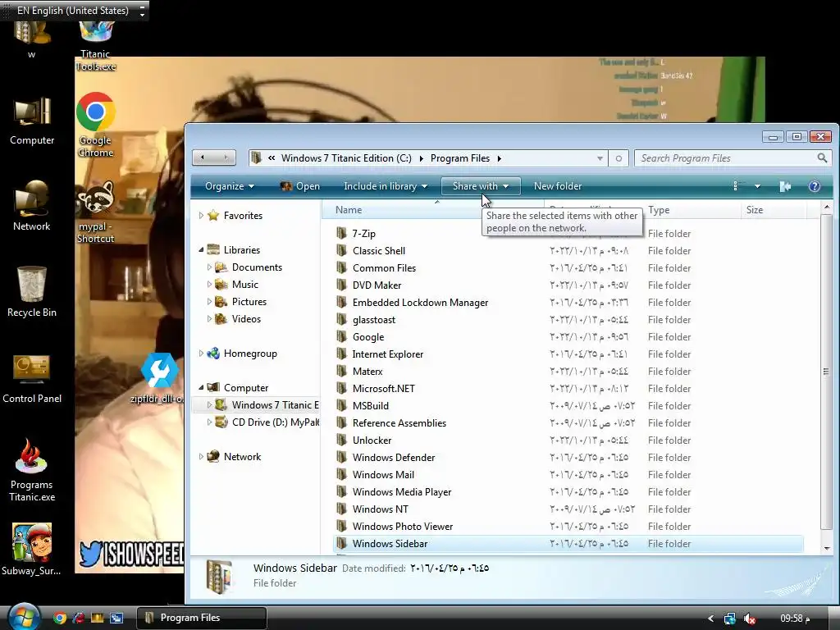Click the forward navigation arrow
This screenshot has height=630, width=840.
coord(226,157)
